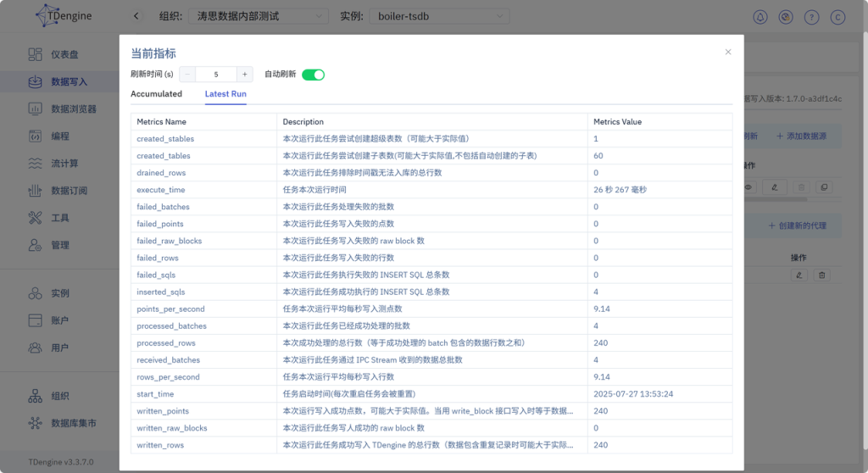
Task: Open 实例 instances page
Action: click(59, 293)
